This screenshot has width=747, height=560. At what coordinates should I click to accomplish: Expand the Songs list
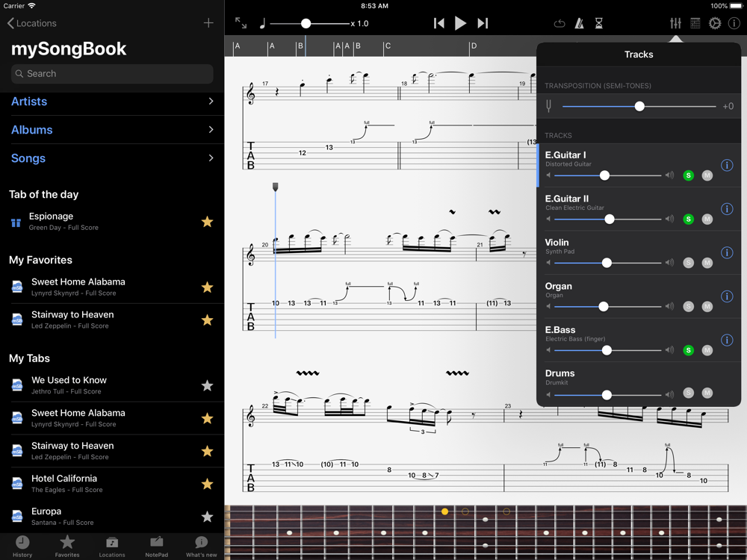tap(112, 158)
